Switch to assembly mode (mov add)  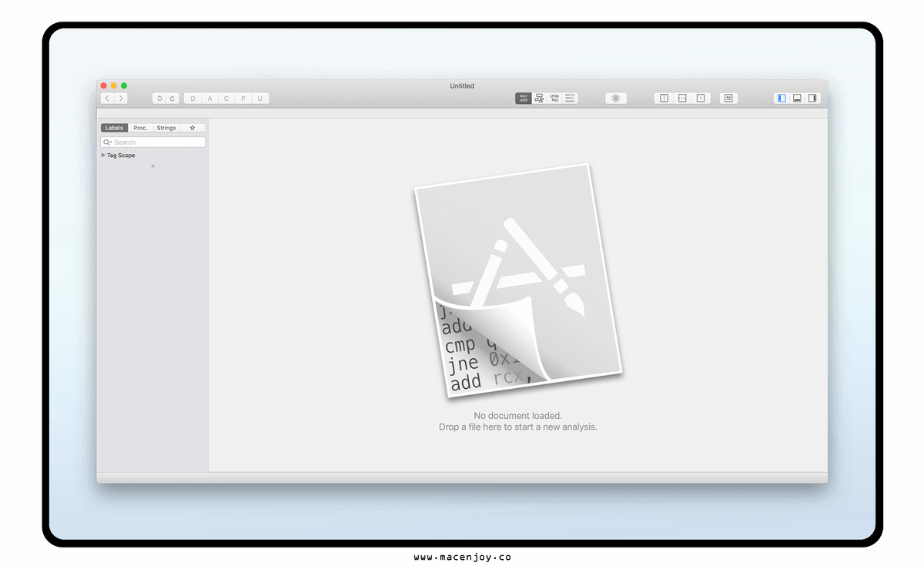[x=524, y=99]
